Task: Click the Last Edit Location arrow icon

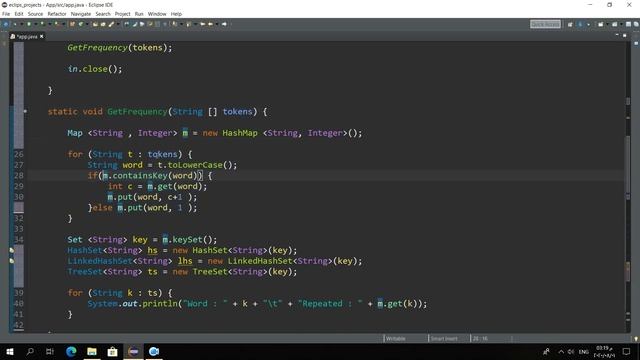Action: click(x=202, y=24)
